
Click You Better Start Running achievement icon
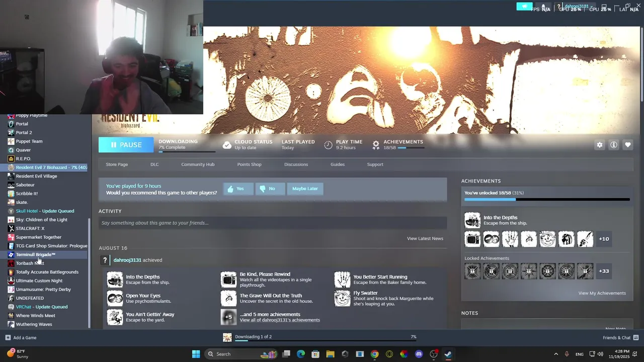[x=342, y=280]
